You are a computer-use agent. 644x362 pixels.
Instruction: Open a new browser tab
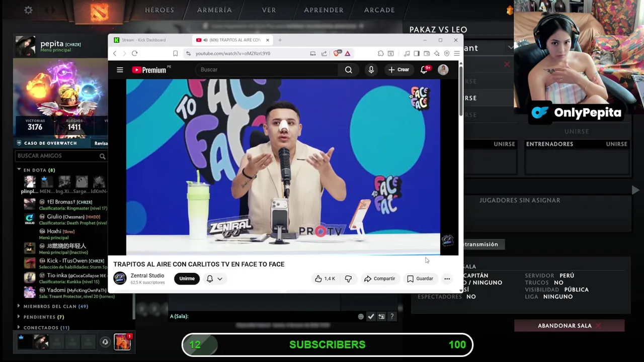(x=280, y=40)
